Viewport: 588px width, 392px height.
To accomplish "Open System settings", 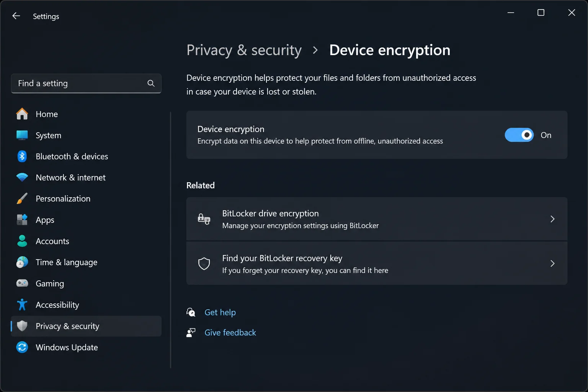I will 86,135.
